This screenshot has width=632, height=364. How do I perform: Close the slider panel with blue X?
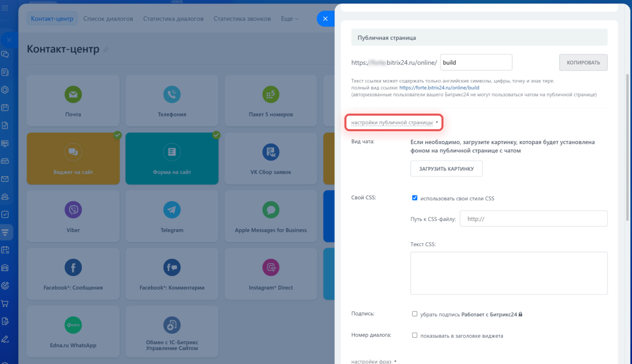tap(325, 19)
